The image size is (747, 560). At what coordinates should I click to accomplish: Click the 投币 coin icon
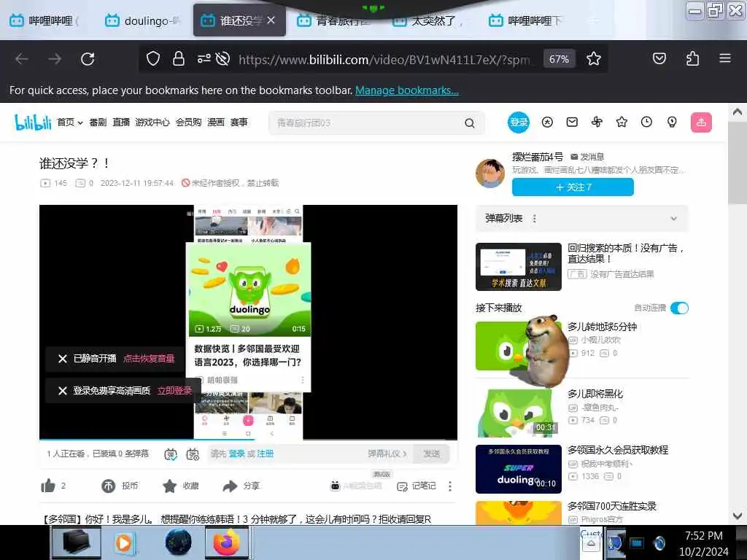(109, 486)
